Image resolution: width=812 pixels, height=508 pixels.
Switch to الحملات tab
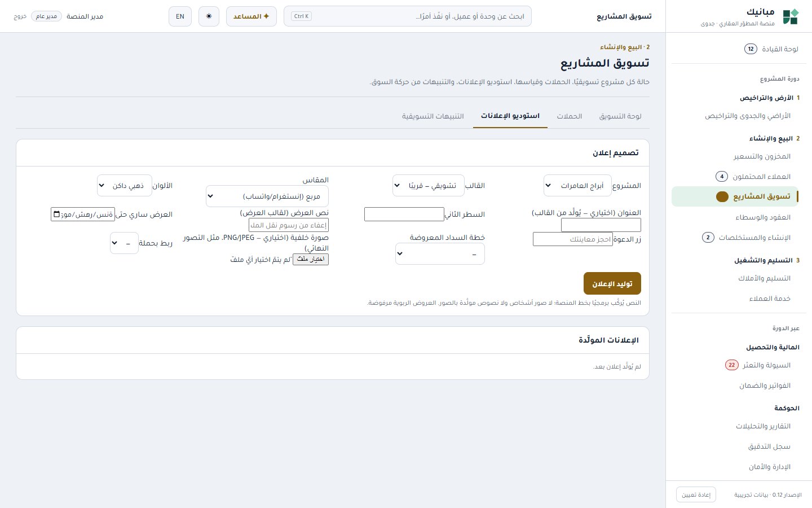[570, 116]
